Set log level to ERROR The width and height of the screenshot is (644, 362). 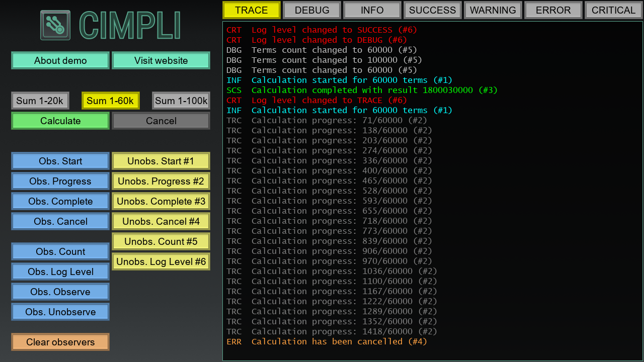553,10
